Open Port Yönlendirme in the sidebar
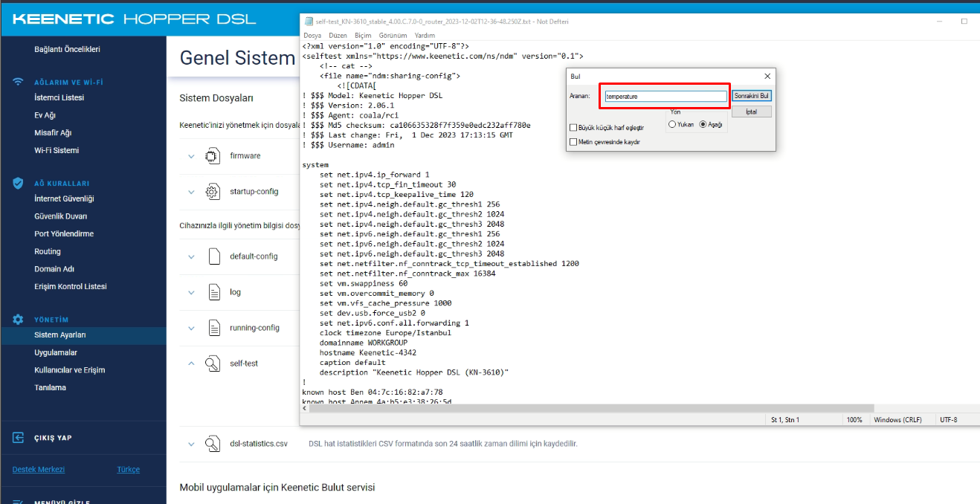Image resolution: width=980 pixels, height=504 pixels. click(x=64, y=233)
